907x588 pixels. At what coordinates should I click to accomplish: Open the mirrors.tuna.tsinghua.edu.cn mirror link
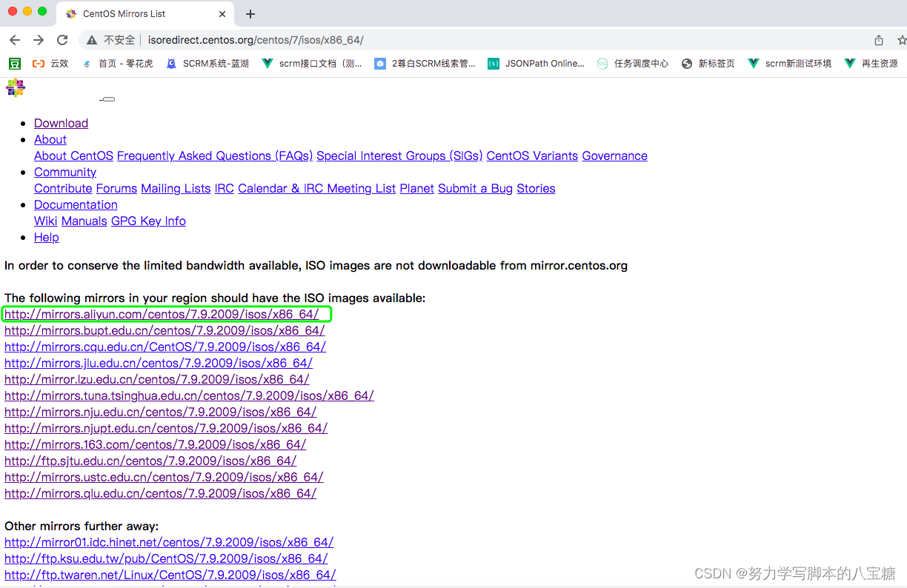click(189, 396)
